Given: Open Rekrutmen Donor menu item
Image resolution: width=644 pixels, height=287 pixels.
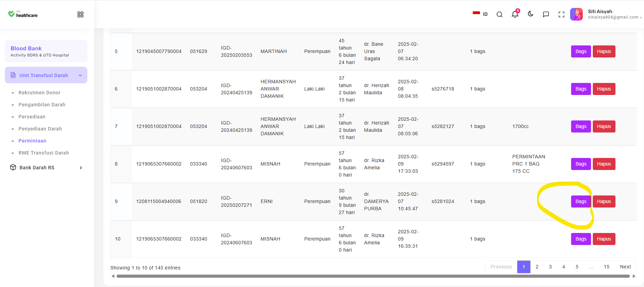Looking at the screenshot, I should 40,93.
